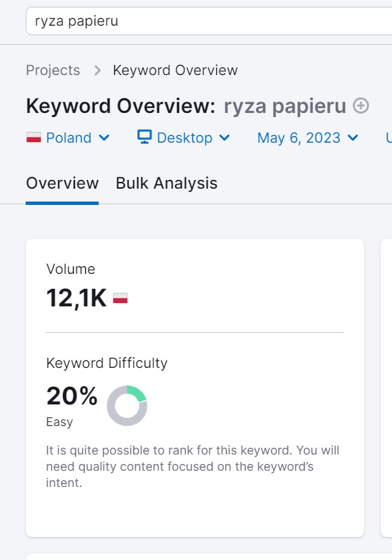
Task: Click the 'ryza papieru' keyword search field
Action: pos(210,21)
